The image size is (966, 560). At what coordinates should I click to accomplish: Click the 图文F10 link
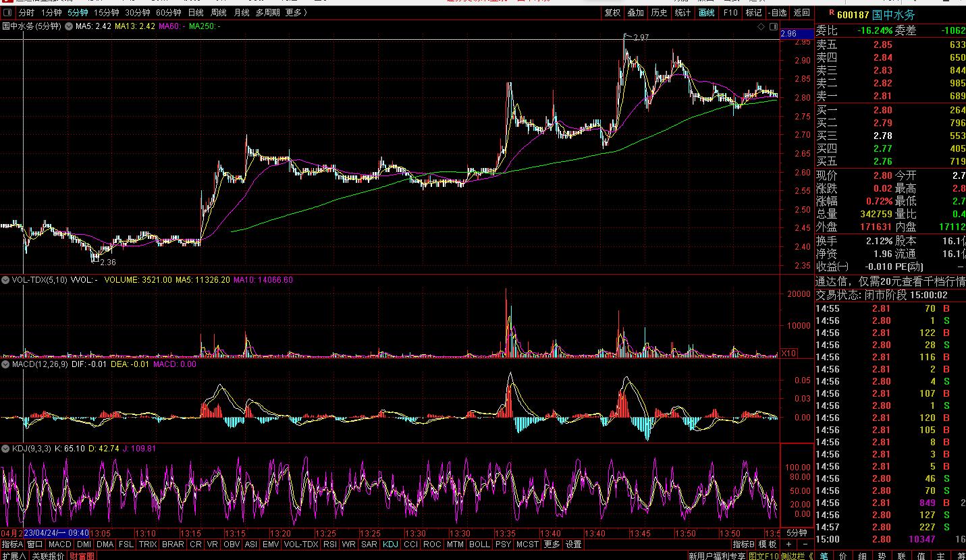(763, 556)
